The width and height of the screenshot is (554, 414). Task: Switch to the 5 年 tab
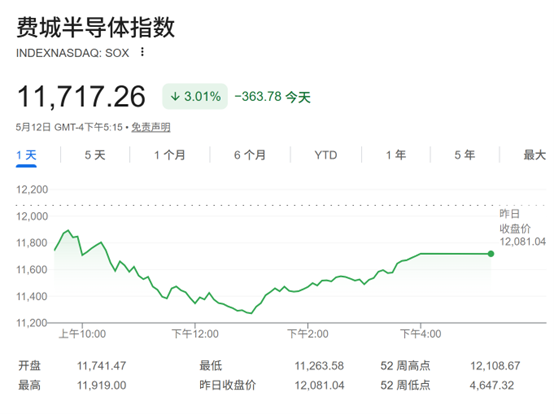tap(465, 155)
